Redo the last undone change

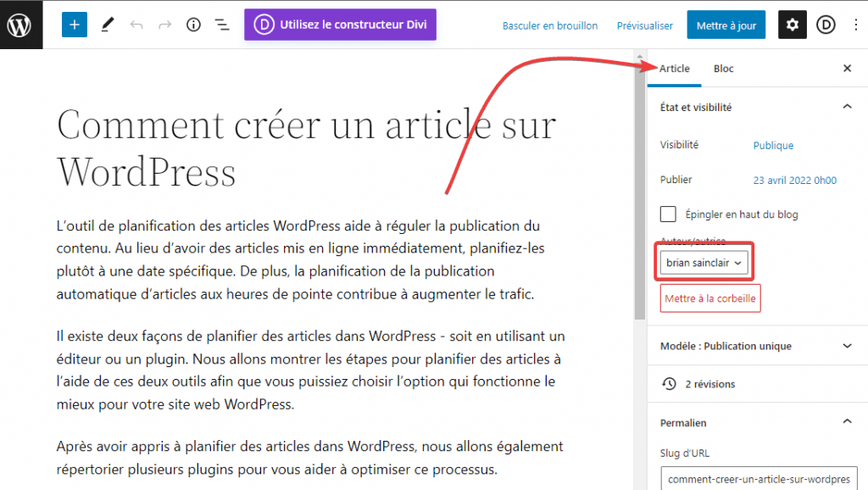(x=165, y=25)
